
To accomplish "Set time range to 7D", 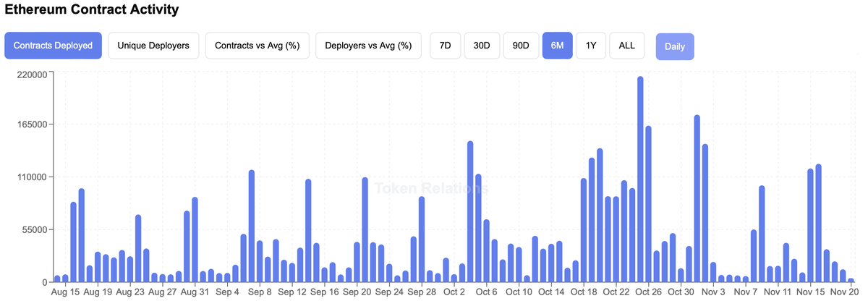I will click(x=445, y=46).
